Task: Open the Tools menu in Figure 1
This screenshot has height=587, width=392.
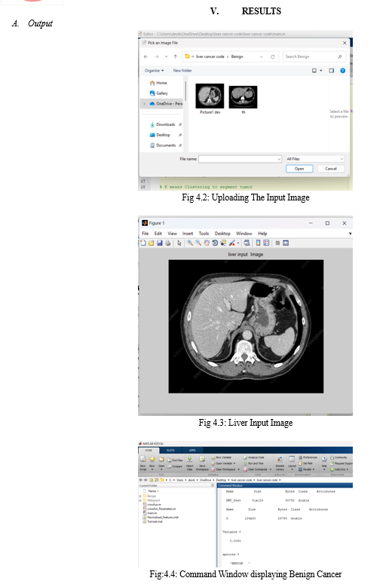Action: tap(204, 234)
